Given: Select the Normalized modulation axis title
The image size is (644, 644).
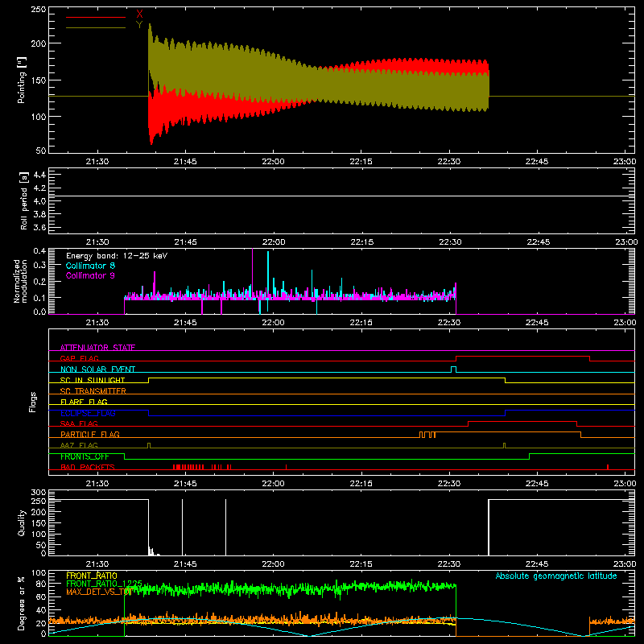Looking at the screenshot, I should [20, 281].
